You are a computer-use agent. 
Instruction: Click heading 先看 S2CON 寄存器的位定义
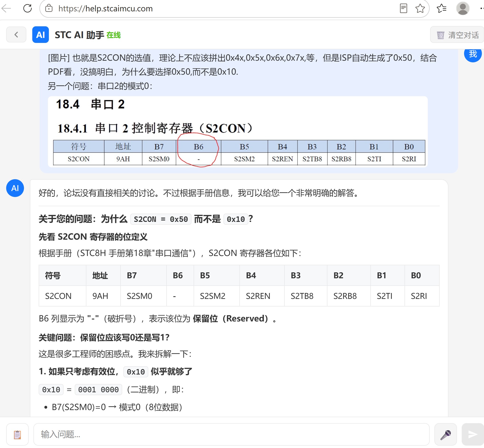[93, 237]
